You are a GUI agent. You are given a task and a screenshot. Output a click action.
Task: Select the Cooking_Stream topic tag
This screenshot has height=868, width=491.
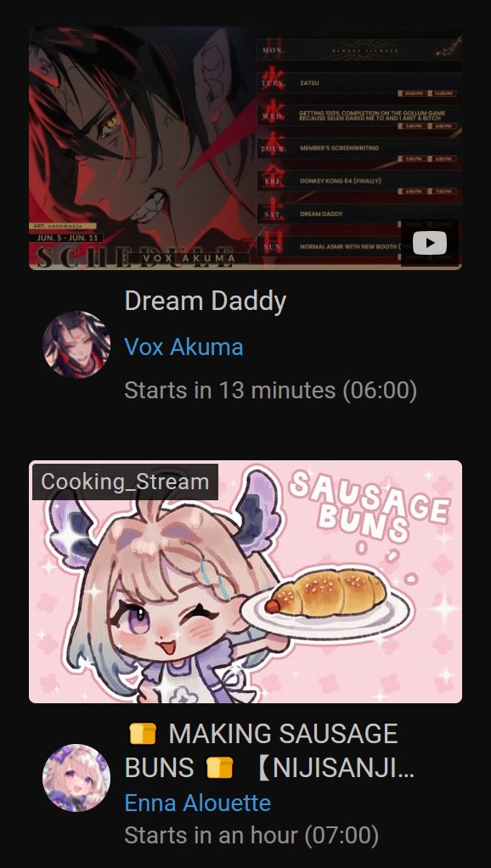pyautogui.click(x=125, y=482)
